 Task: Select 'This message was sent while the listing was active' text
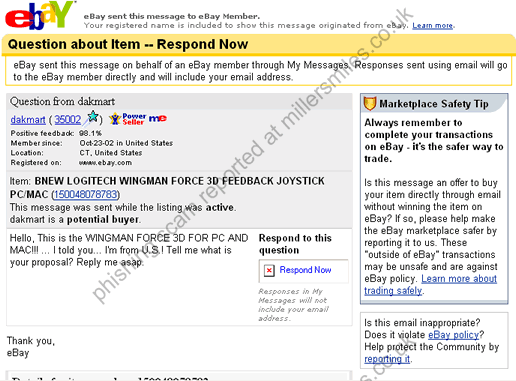[x=123, y=207]
